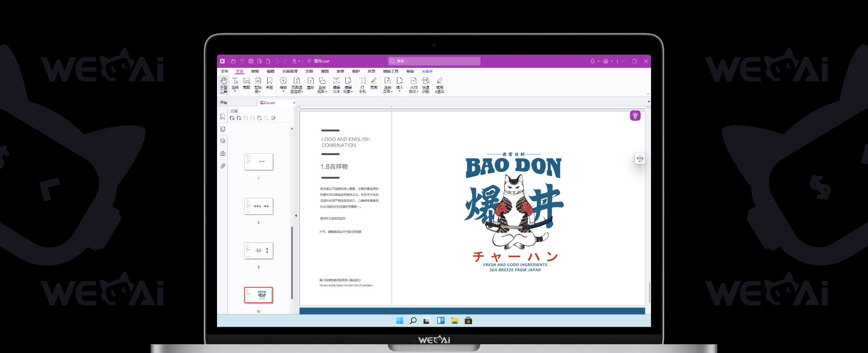
Task: Open the document tab list dropdown arrow
Action: pyautogui.click(x=648, y=102)
